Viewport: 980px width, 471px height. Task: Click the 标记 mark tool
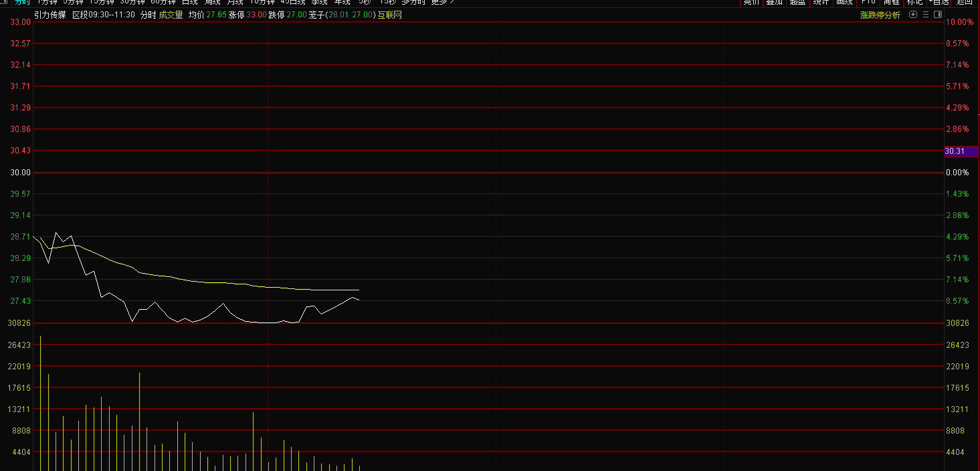[914, 2]
